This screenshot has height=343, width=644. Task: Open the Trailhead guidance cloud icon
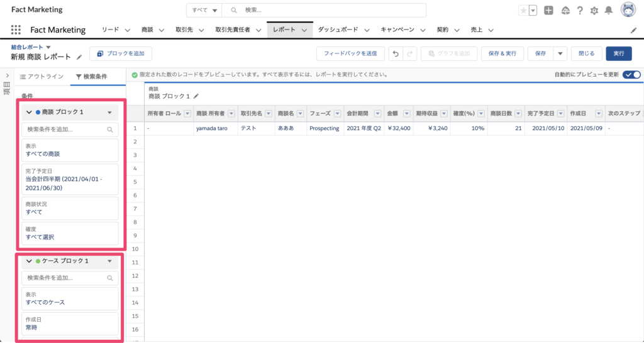tap(565, 11)
